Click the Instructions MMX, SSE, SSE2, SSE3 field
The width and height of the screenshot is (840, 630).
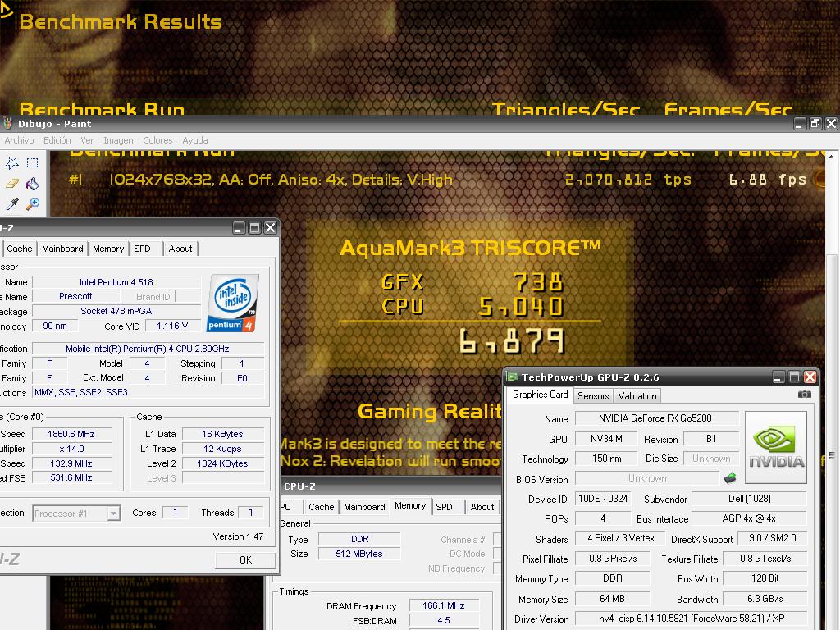148,392
